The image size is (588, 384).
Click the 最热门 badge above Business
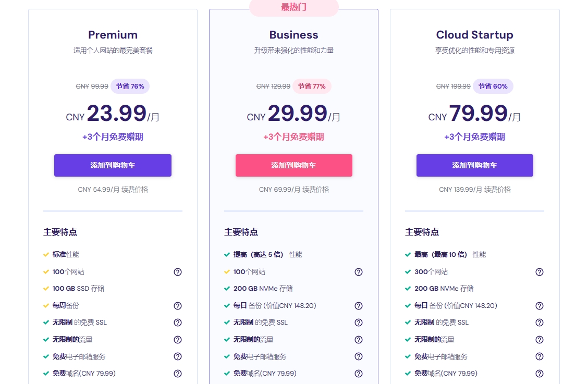[x=293, y=7]
